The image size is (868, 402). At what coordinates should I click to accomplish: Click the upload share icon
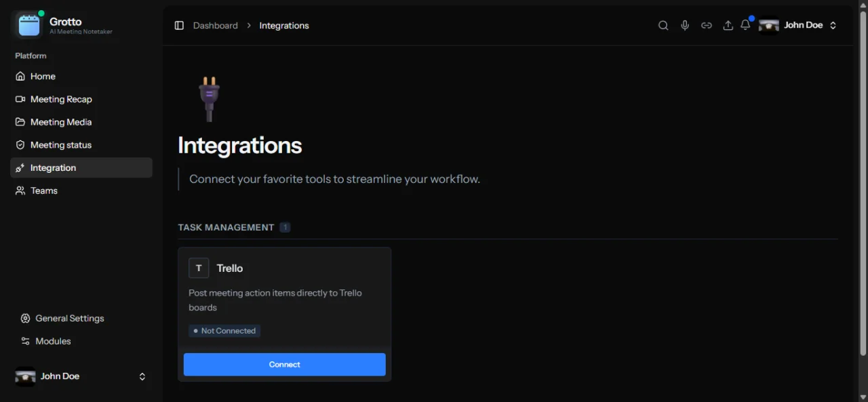(x=728, y=25)
